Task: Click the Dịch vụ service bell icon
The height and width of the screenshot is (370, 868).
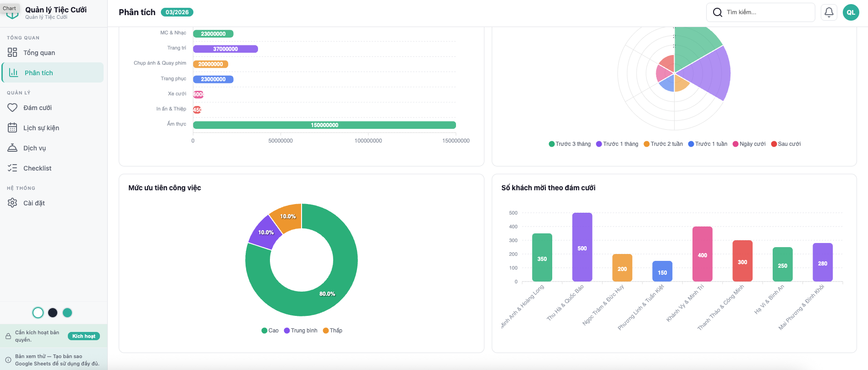Action: [12, 148]
